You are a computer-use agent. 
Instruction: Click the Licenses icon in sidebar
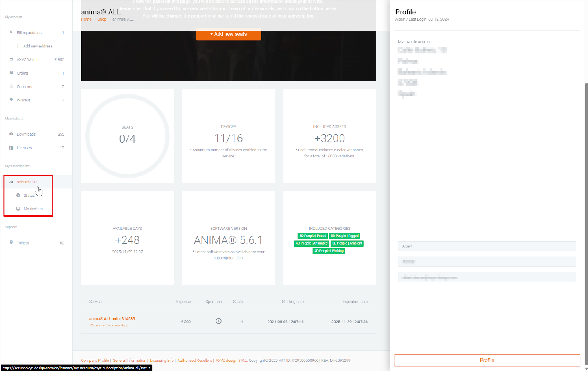[11, 148]
